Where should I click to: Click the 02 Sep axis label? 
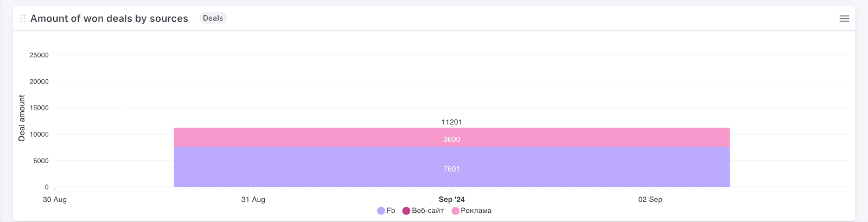pos(650,199)
